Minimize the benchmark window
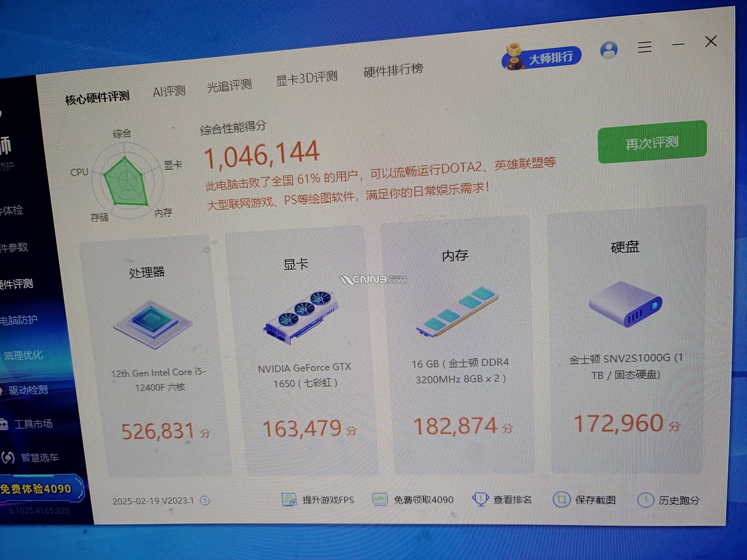 click(678, 44)
